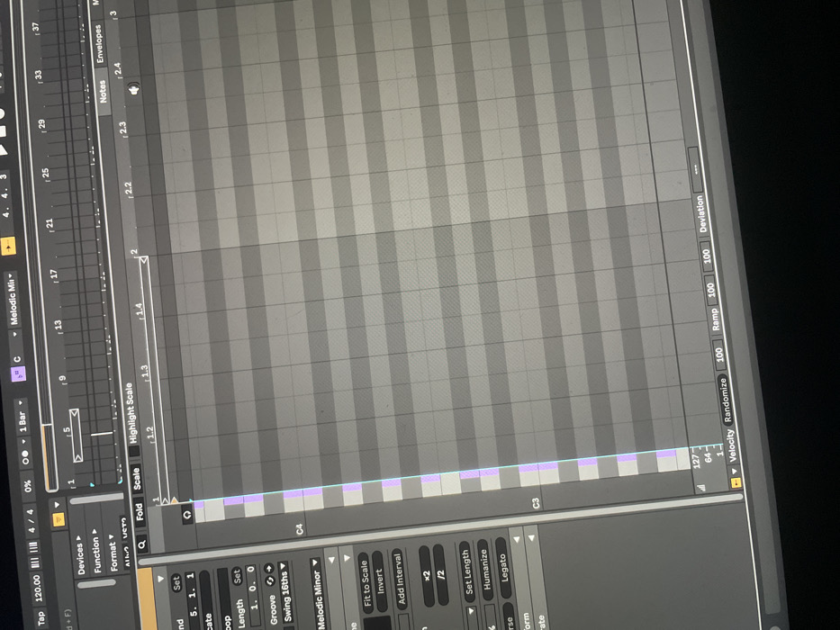
Task: Click the Set button above Length
Action: coord(237,575)
